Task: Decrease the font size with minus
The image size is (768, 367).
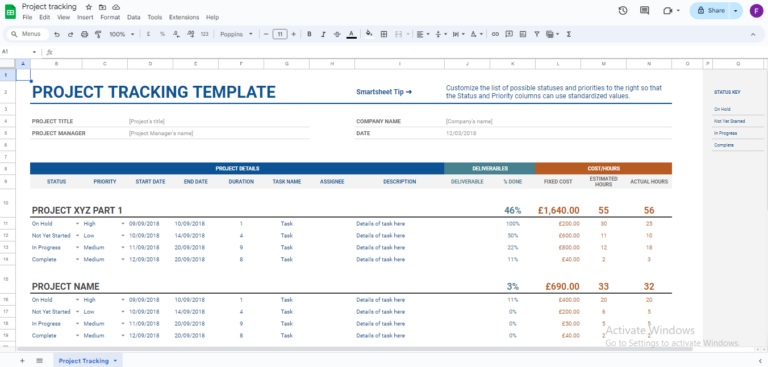Action: click(x=266, y=34)
